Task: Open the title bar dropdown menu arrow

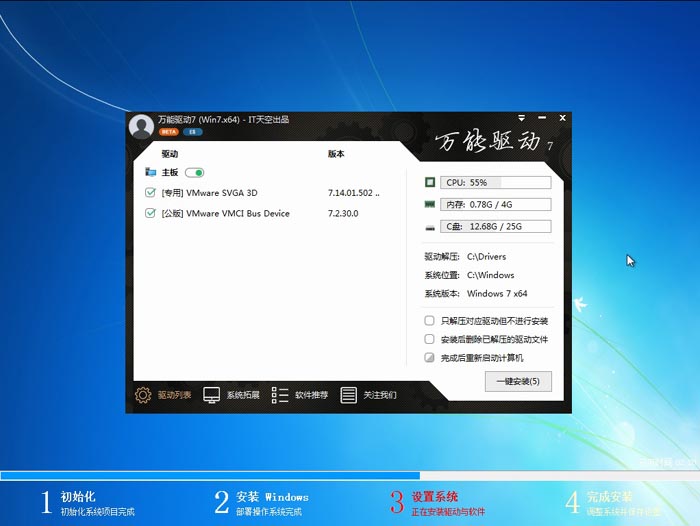Action: click(x=521, y=119)
